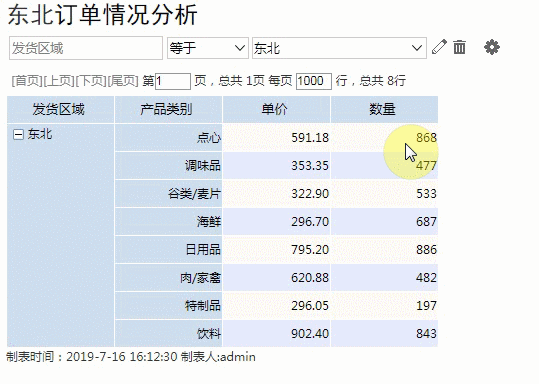Screen dimensions: 539x384
Task: Expand the 东北 value dropdown
Action: pos(339,48)
